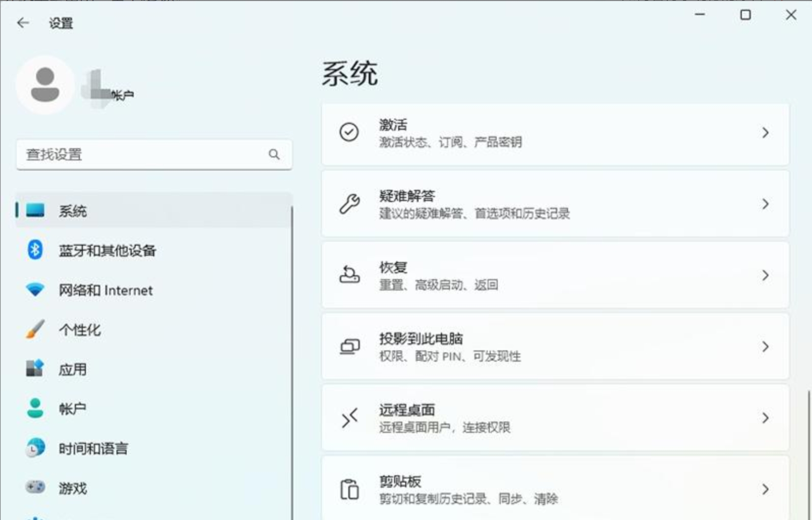
Task: Click the 查找设置 search field
Action: click(154, 154)
